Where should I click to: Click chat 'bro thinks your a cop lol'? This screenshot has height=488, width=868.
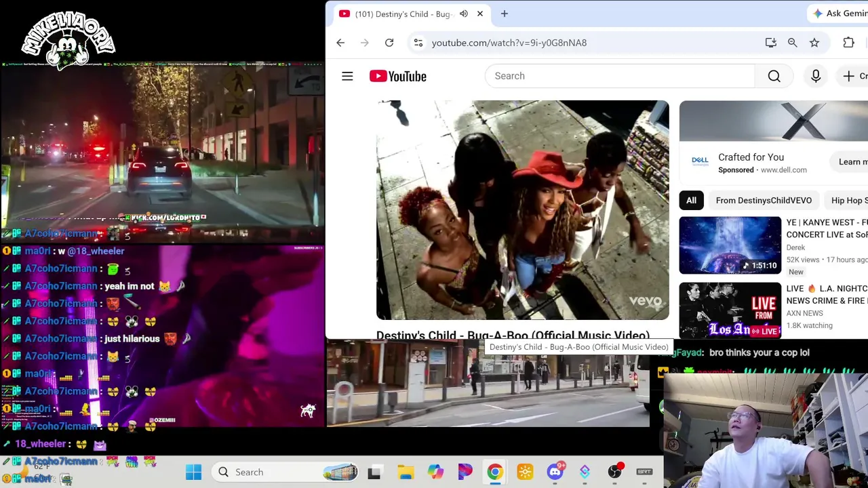[x=759, y=352]
